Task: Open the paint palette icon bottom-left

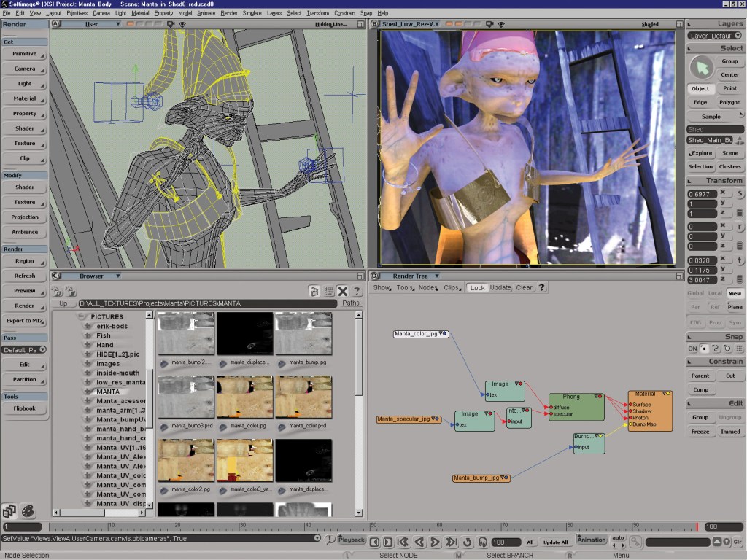Action: point(28,511)
